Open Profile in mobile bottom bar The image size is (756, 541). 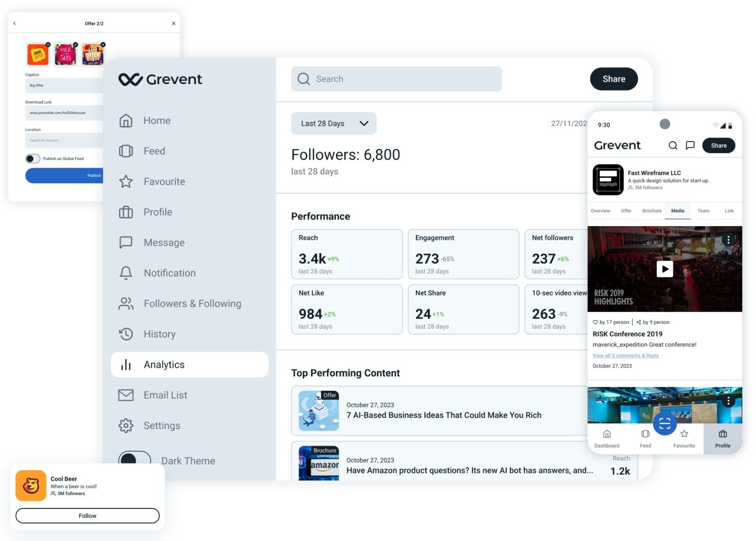[x=722, y=439]
